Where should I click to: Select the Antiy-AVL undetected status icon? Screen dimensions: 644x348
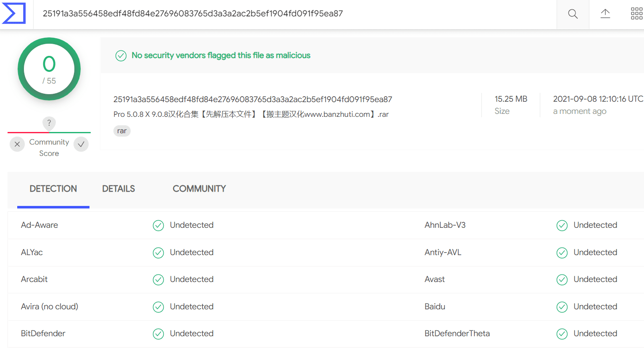(x=562, y=253)
